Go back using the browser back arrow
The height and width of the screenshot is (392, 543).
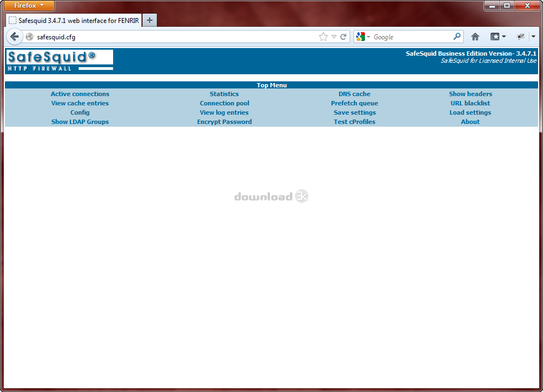click(15, 37)
